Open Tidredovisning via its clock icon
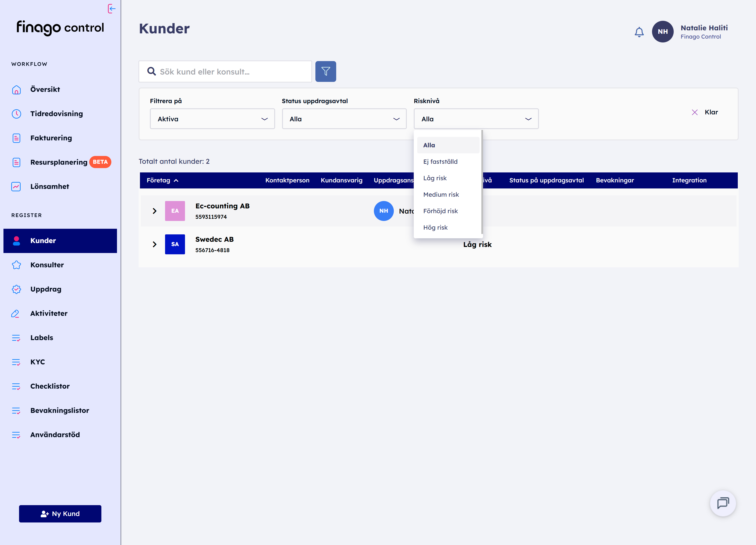Viewport: 756px width, 545px height. point(16,114)
